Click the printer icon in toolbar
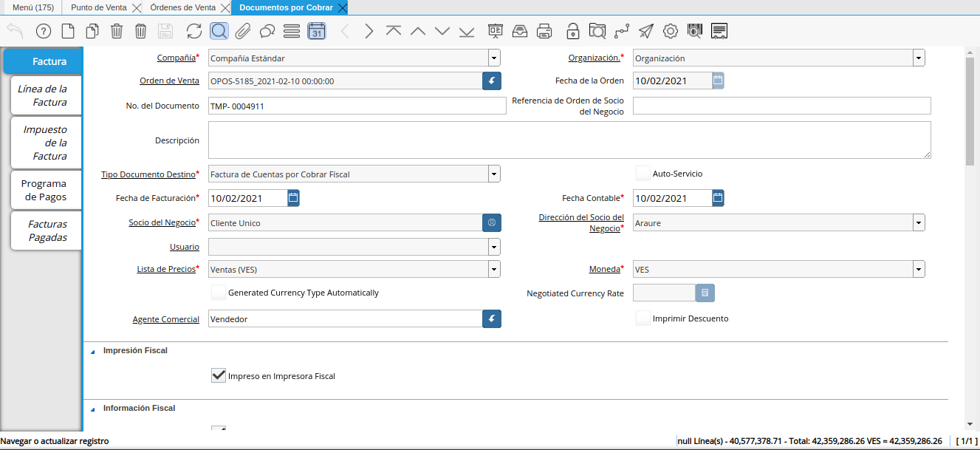This screenshot has width=980, height=450. click(x=544, y=31)
